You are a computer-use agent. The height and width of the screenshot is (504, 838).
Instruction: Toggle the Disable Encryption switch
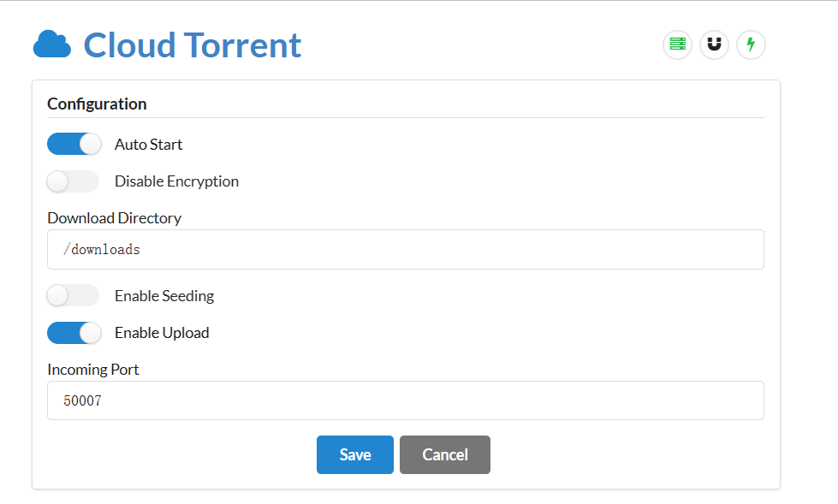74,181
